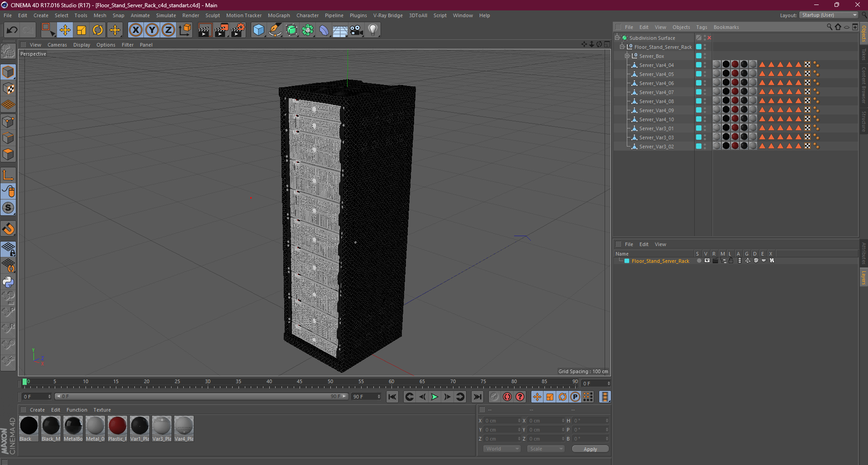This screenshot has height=465, width=868.
Task: Click the deformer Bend icon
Action: [324, 30]
